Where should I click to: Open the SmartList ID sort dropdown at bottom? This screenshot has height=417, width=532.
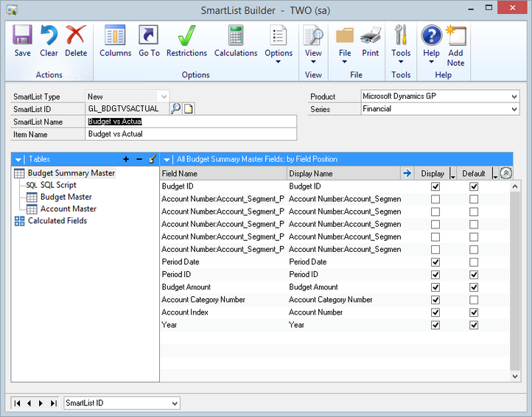(175, 403)
